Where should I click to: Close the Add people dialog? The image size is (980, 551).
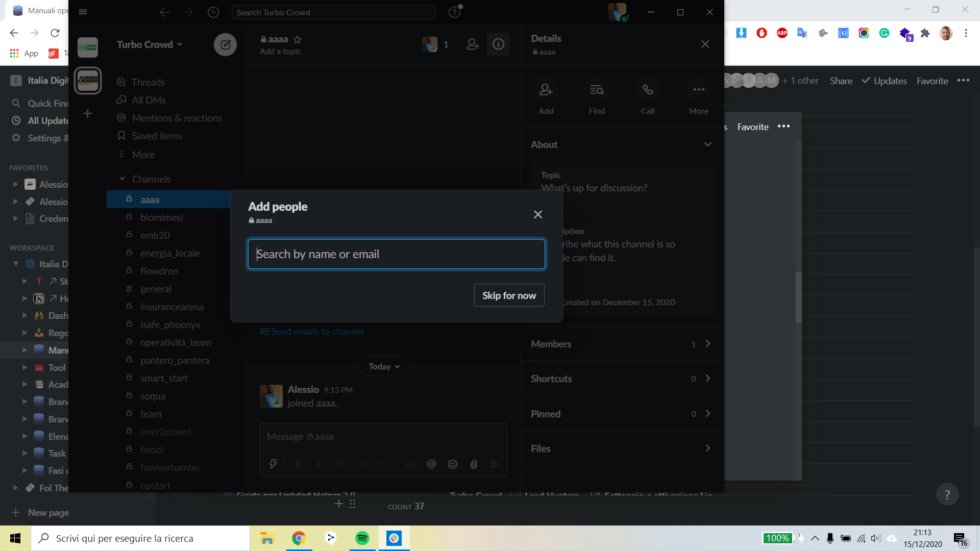538,214
